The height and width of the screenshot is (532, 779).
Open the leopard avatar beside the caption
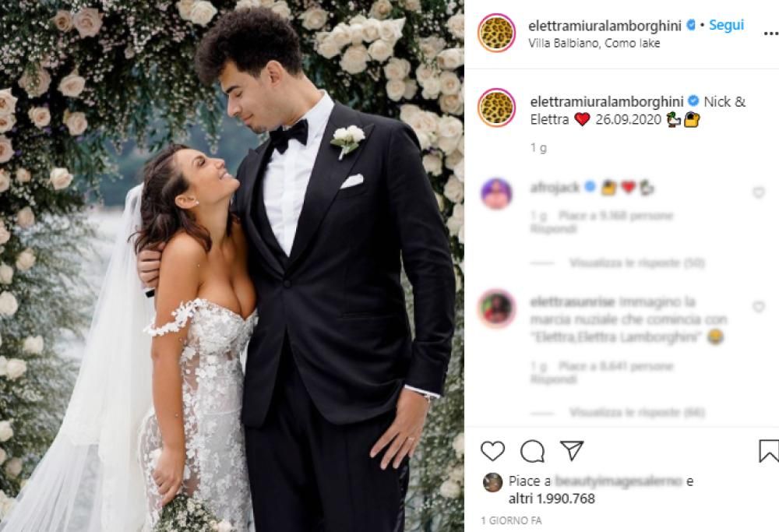coord(496,107)
